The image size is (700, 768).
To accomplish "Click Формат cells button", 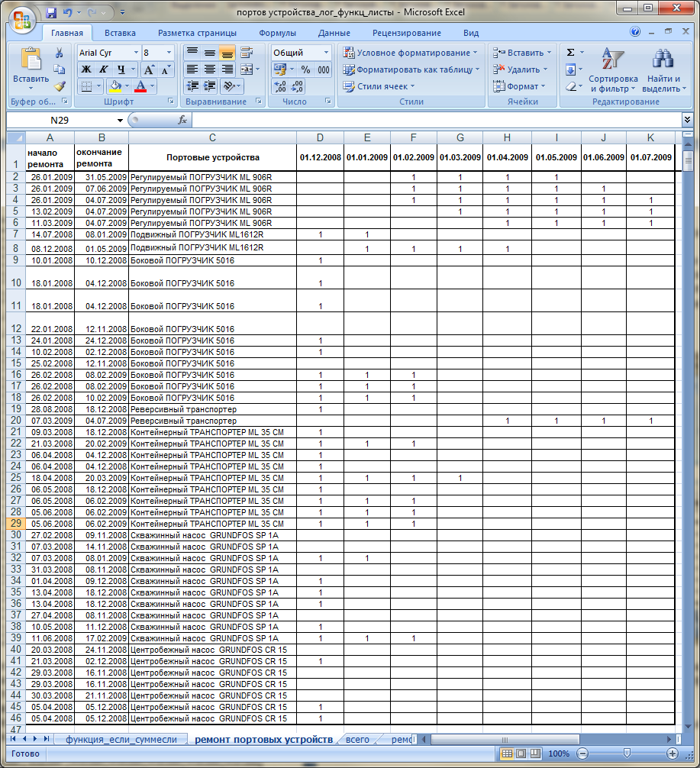I will pos(519,86).
